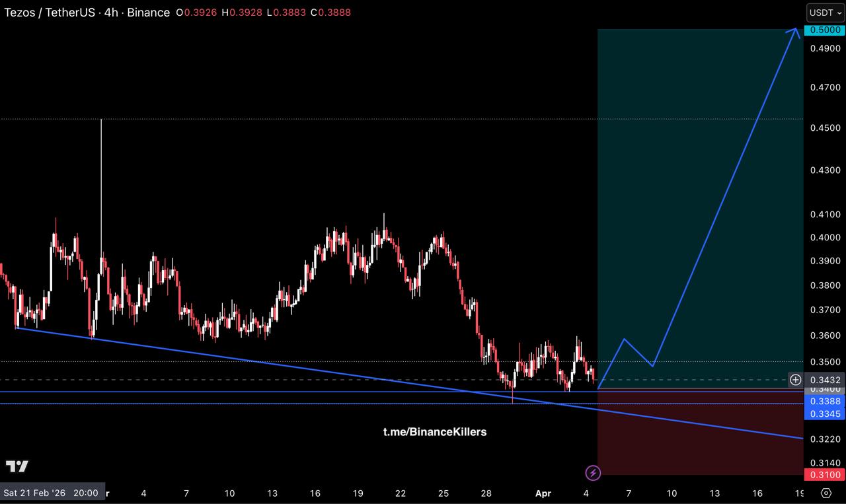Screen dimensions: 846x504
Task: Select the red 0.3100 stop-loss label
Action: [824, 475]
